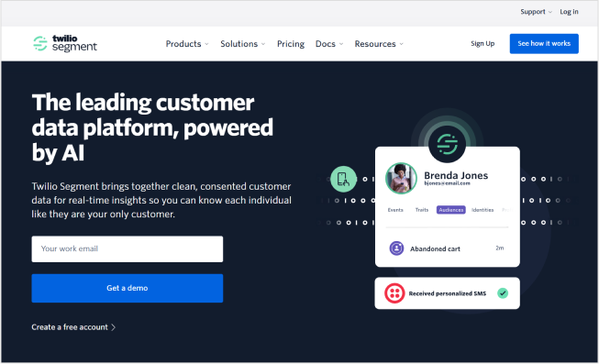Image resolution: width=599 pixels, height=364 pixels.
Task: Click the Twilio Segment logo
Action: 65,43
